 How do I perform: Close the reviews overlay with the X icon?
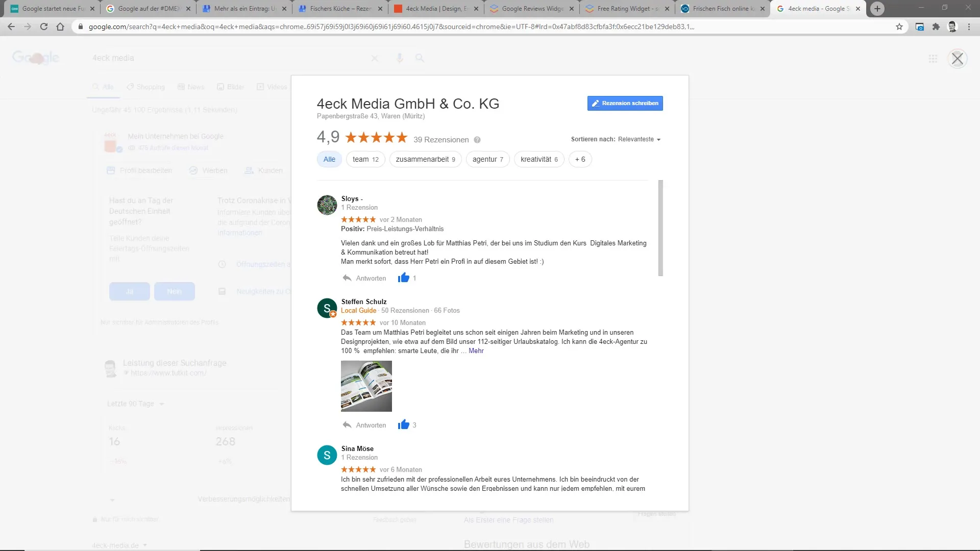[958, 59]
